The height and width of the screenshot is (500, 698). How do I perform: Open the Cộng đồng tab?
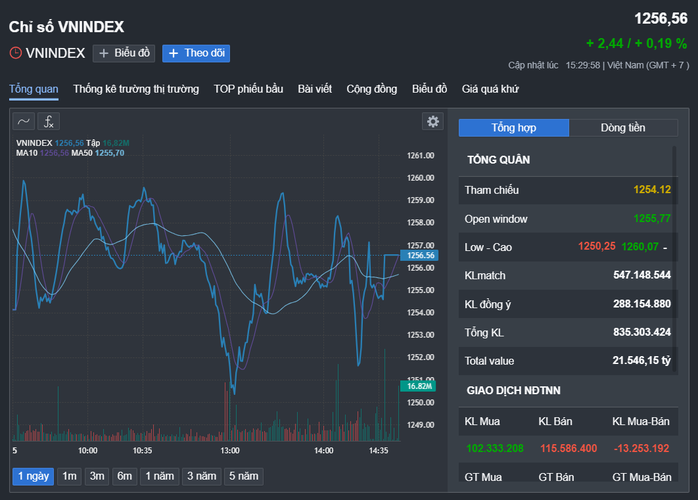coord(372,89)
